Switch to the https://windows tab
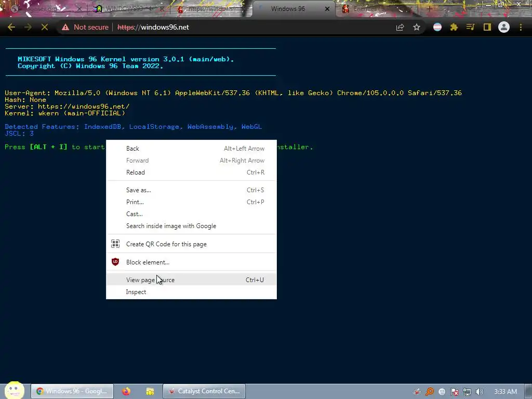The height and width of the screenshot is (399, 532). coord(210,9)
